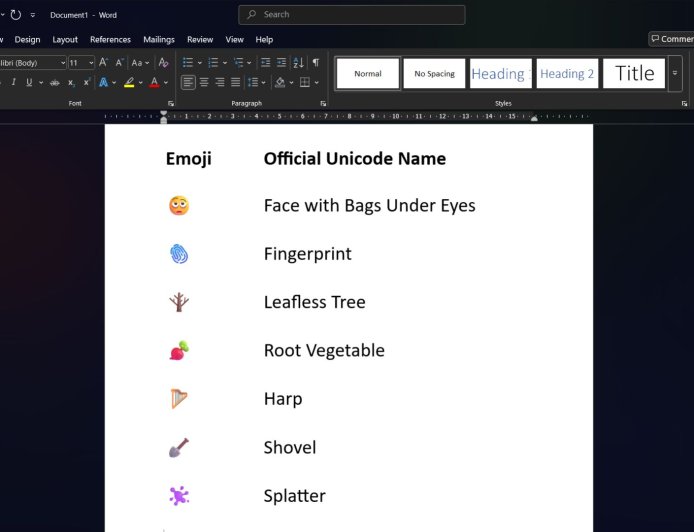Expand the Styles gallery
The image size is (694, 532).
[x=675, y=73]
